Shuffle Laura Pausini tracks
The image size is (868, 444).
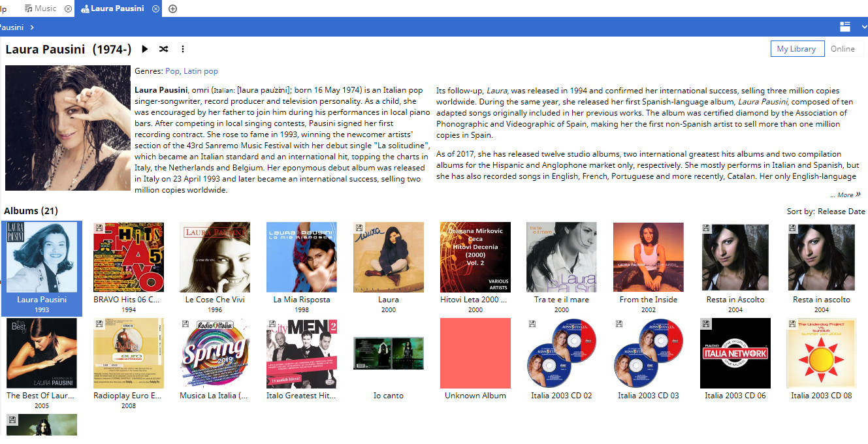(164, 49)
